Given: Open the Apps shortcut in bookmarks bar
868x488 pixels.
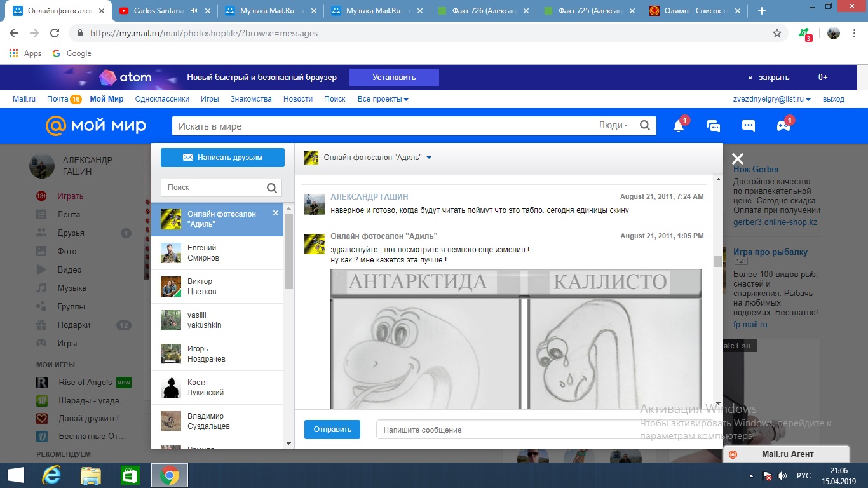Looking at the screenshot, I should coord(26,53).
